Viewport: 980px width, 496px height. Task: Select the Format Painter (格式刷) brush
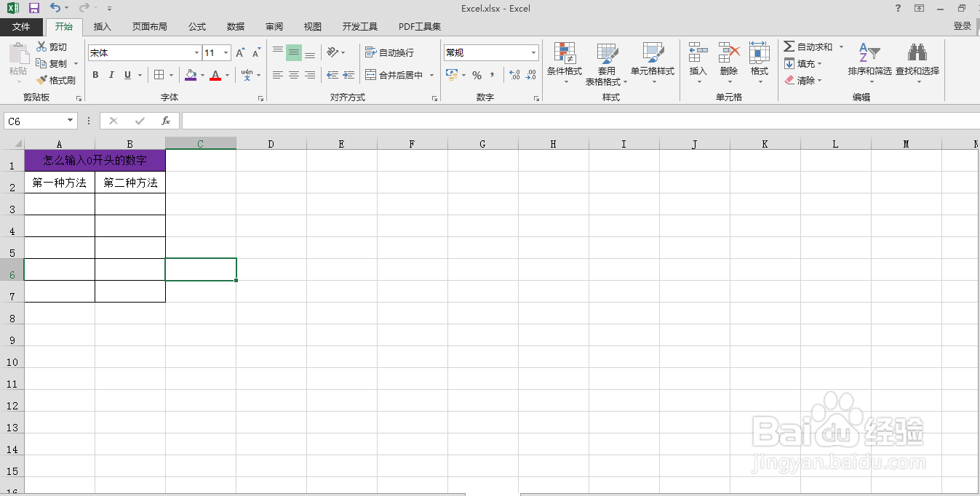click(41, 80)
